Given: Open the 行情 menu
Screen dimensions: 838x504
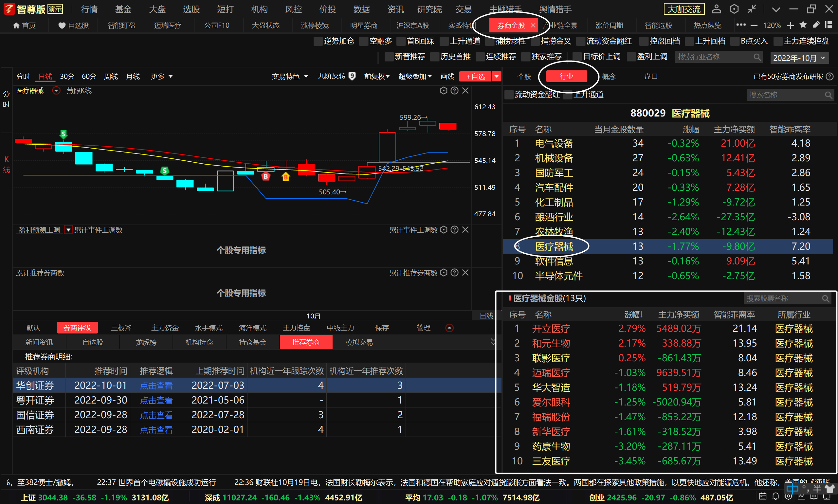Looking at the screenshot, I should pyautogui.click(x=89, y=9).
